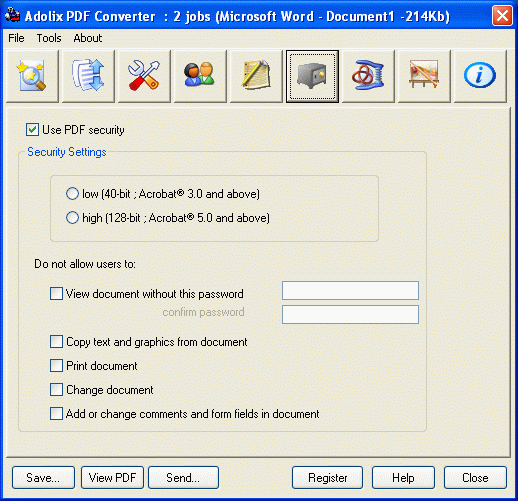518x501 pixels.
Task: Click the Help button
Action: coord(403,478)
